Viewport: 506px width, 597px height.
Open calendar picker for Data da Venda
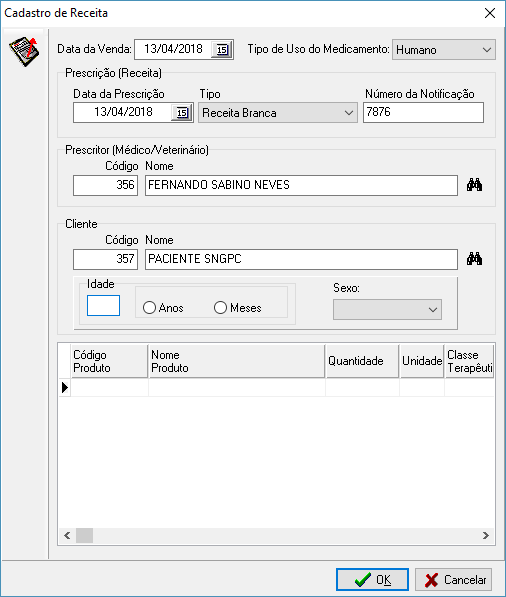[x=222, y=49]
